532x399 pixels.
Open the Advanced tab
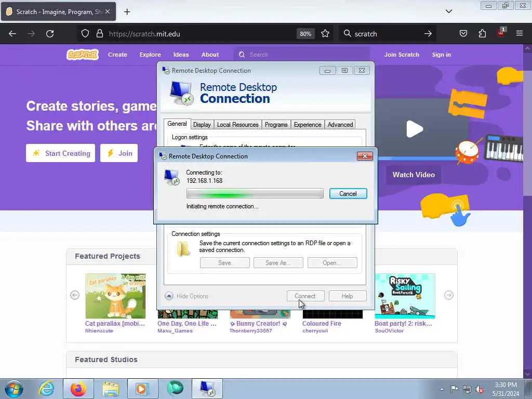click(340, 125)
